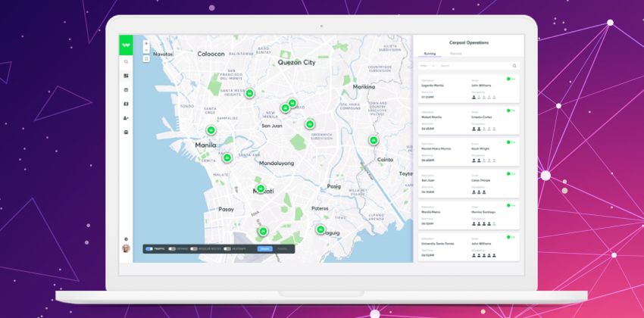Viewport: 644px width, 318px height.
Task: Open the user avatar profile picture
Action: (126, 248)
